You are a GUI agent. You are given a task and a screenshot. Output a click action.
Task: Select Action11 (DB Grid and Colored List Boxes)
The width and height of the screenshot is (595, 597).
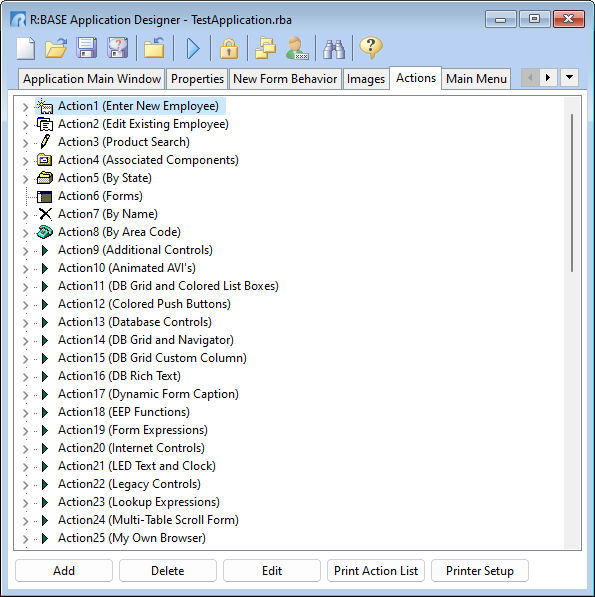168,286
